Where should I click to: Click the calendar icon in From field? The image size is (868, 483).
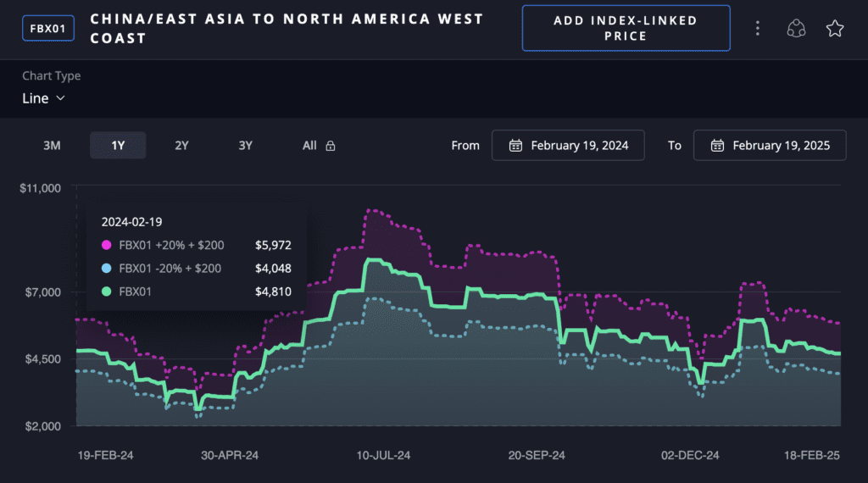[515, 146]
